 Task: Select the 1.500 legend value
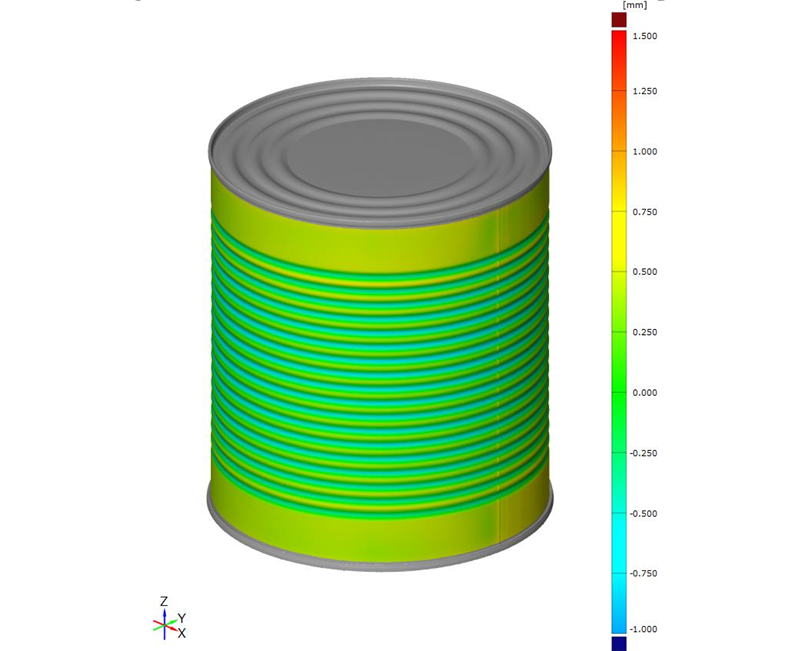pos(645,36)
